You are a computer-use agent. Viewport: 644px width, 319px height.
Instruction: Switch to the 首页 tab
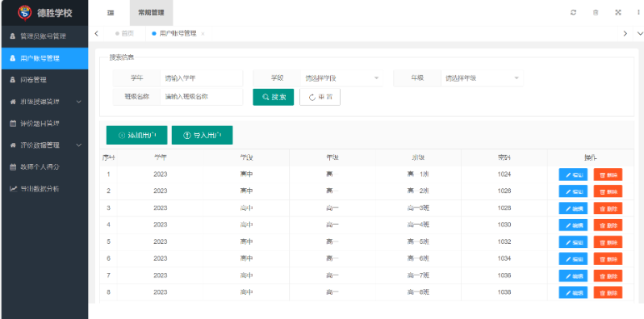[x=125, y=34]
